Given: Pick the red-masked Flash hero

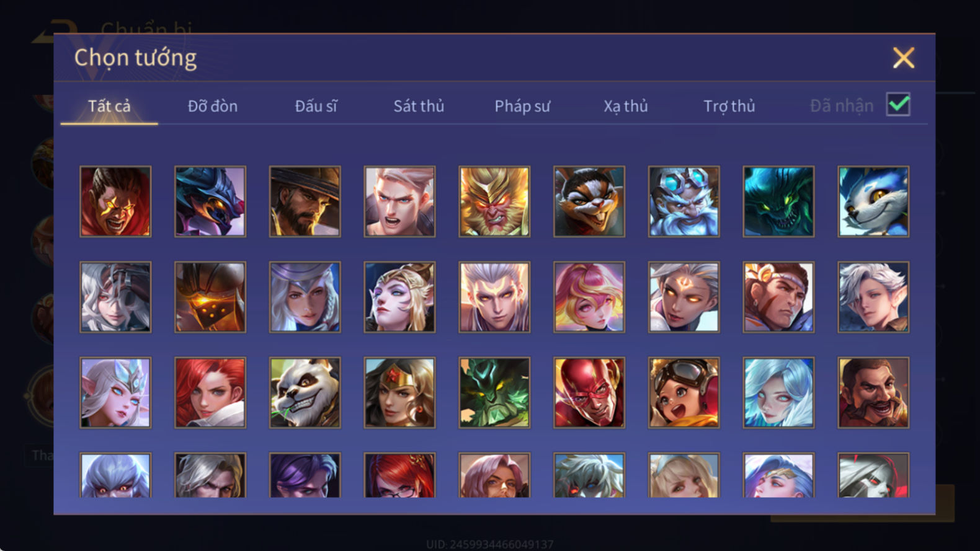Looking at the screenshot, I should click(x=589, y=392).
